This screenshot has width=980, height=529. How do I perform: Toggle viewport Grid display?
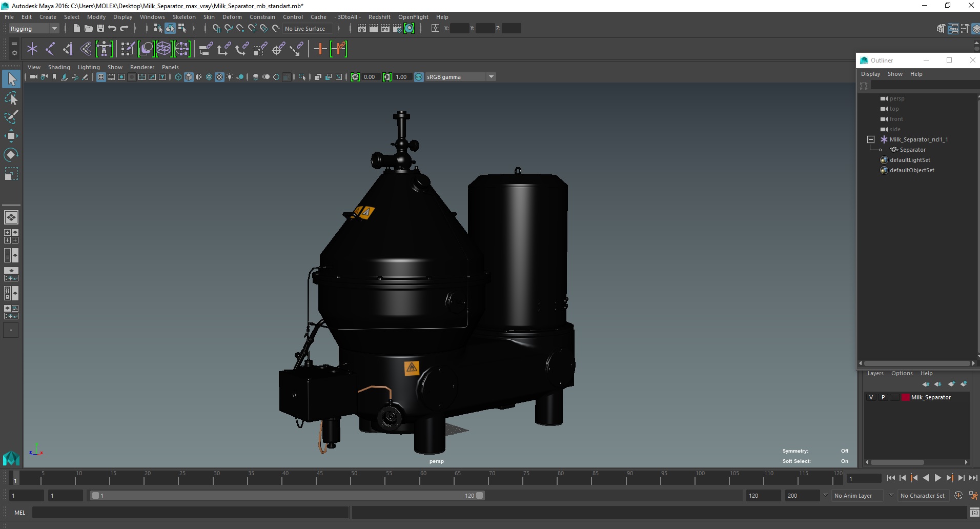(101, 77)
